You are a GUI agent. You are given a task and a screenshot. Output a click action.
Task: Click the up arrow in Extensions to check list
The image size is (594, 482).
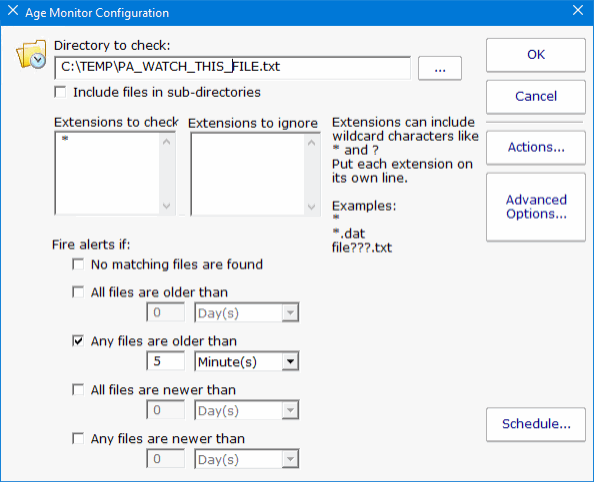pos(167,142)
